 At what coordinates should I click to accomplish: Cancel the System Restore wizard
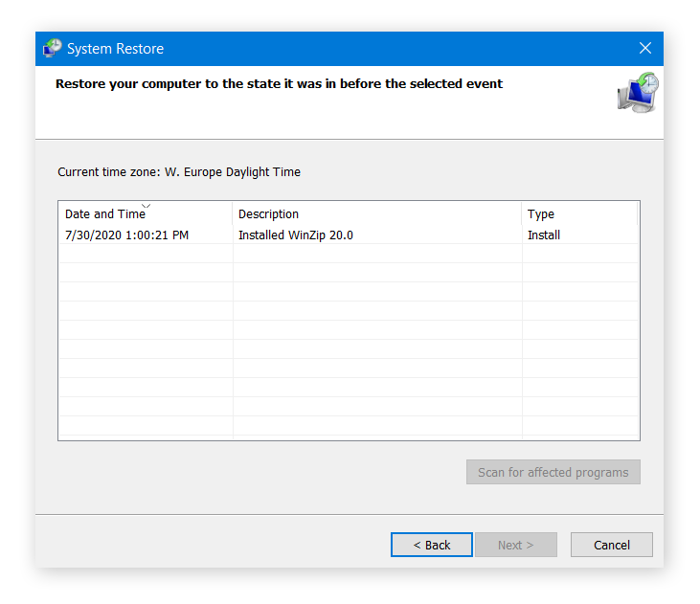(x=612, y=545)
